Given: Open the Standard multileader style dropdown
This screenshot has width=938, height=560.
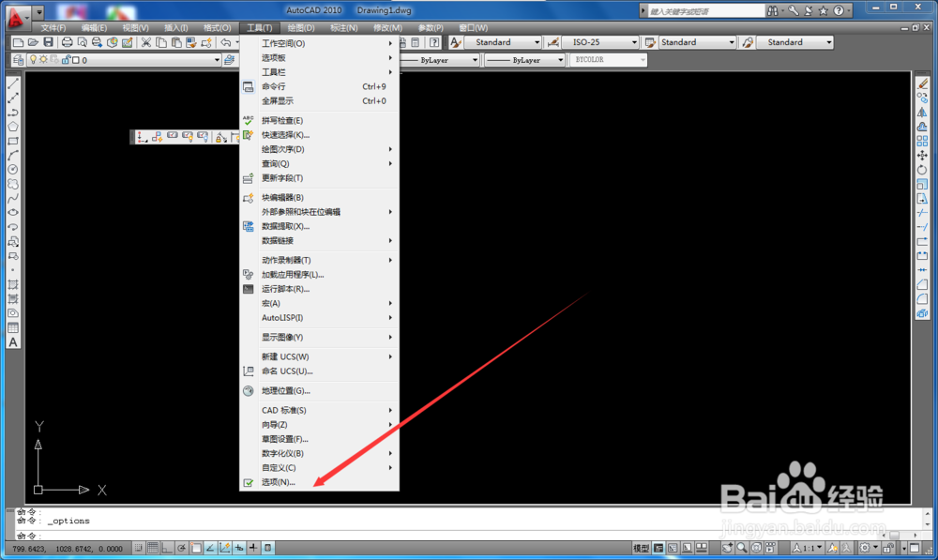Looking at the screenshot, I should coord(794,42).
